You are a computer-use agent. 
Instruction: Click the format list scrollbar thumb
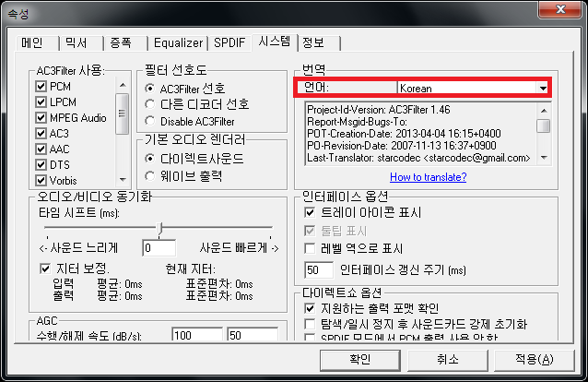(x=123, y=113)
